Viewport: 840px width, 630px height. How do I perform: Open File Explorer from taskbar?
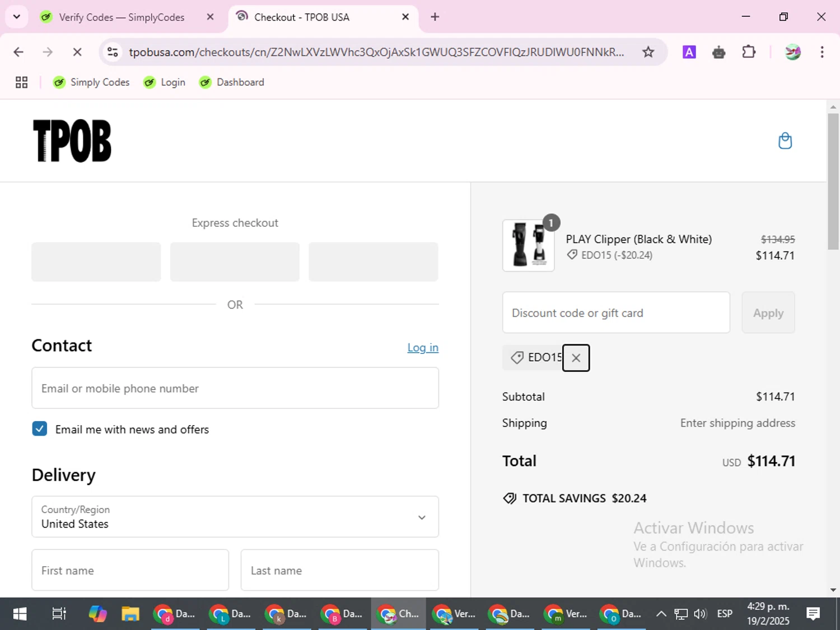pyautogui.click(x=130, y=614)
